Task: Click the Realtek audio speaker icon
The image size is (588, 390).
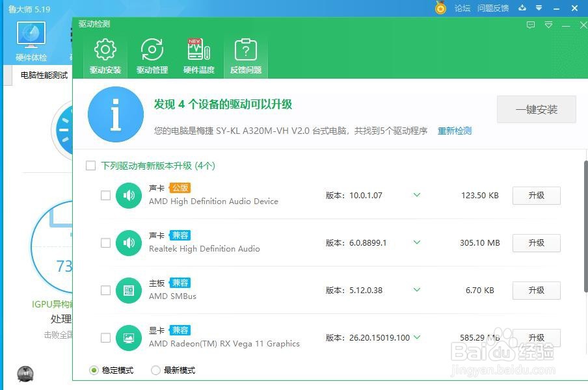Action: coord(129,242)
